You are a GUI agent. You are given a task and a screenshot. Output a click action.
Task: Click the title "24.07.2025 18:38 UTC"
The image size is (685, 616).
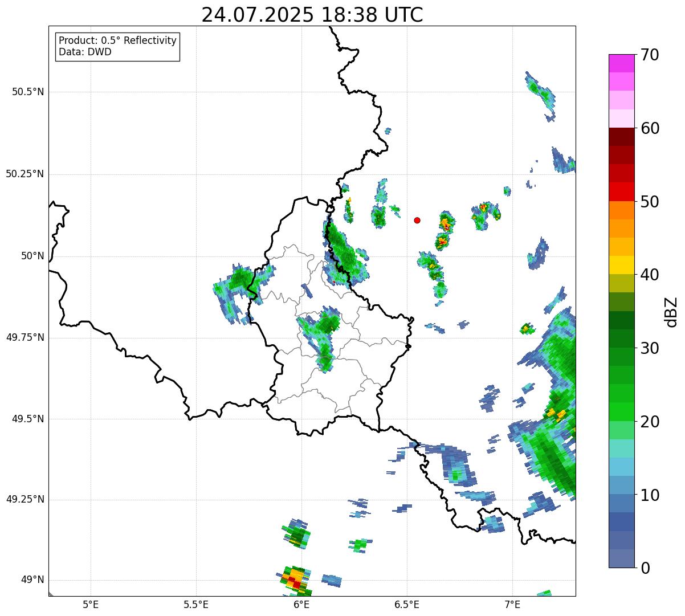[x=312, y=14]
